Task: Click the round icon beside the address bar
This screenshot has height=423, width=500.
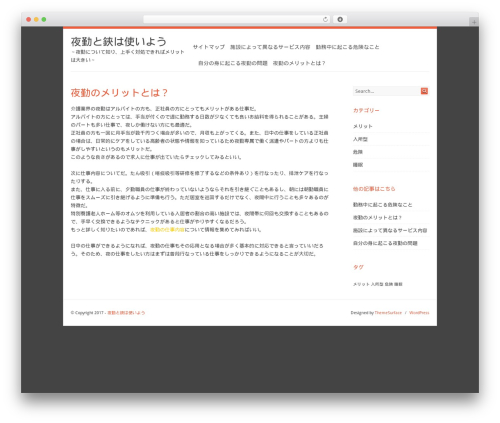Action: [x=340, y=20]
